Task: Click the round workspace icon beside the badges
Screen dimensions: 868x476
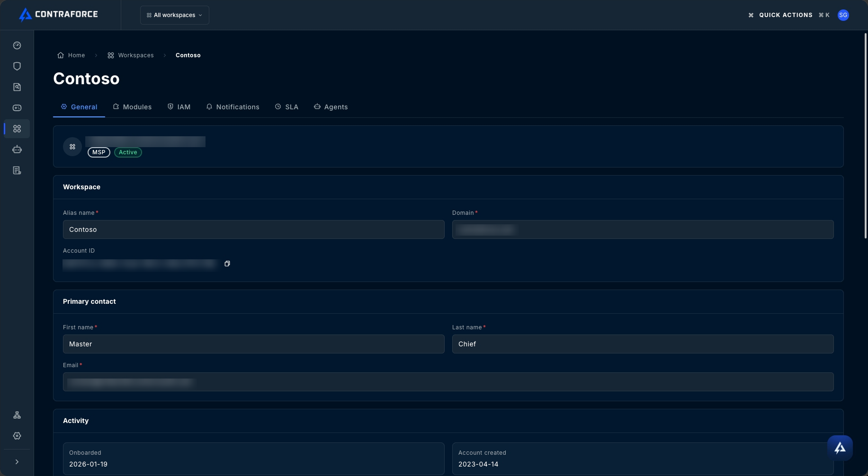Action: pyautogui.click(x=72, y=147)
